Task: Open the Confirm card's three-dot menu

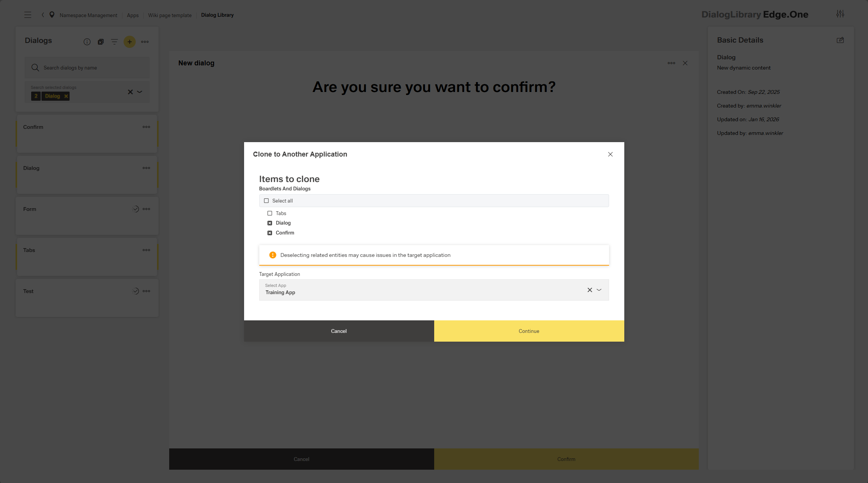Action: 146,127
